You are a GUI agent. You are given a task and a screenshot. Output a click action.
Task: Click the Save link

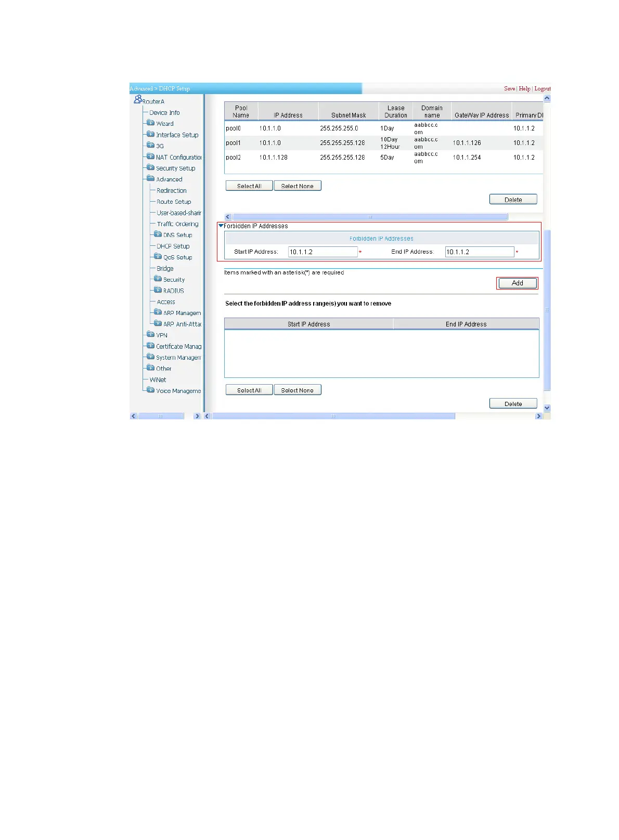tap(509, 89)
